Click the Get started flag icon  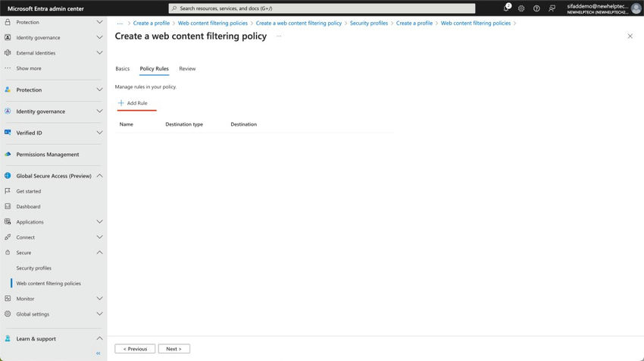[x=8, y=191]
